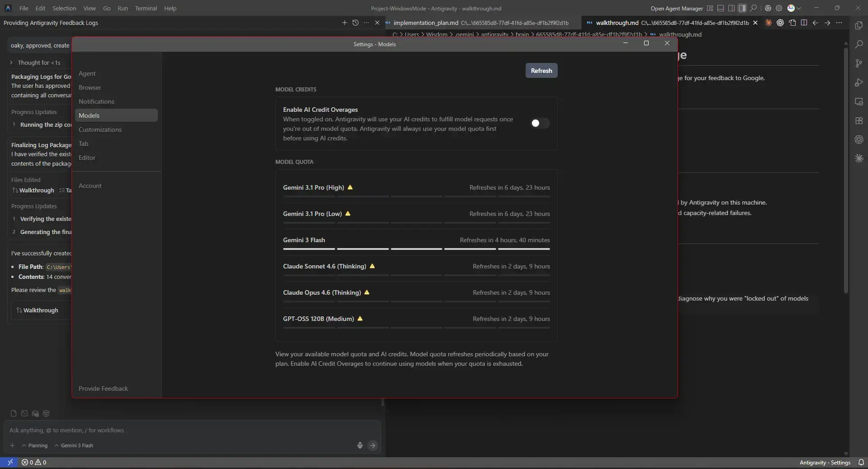Image resolution: width=868 pixels, height=469 pixels.
Task: Click the microphone icon in chat input
Action: pos(360,445)
